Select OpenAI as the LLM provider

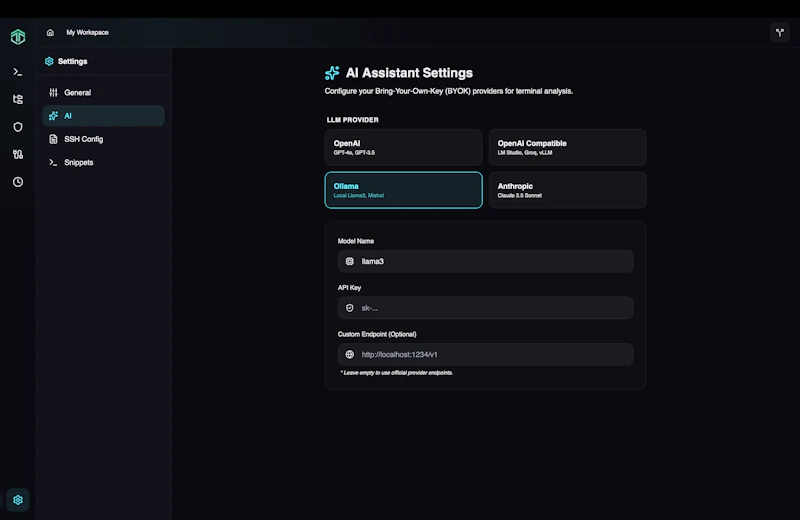click(404, 147)
